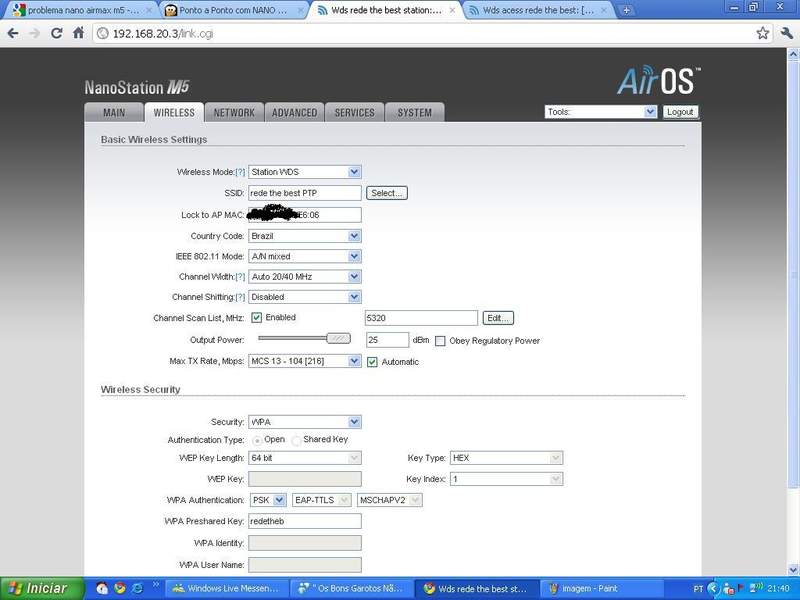Screen dimensions: 800x600
Task: Open Key Type HEX dropdown
Action: tap(506, 458)
